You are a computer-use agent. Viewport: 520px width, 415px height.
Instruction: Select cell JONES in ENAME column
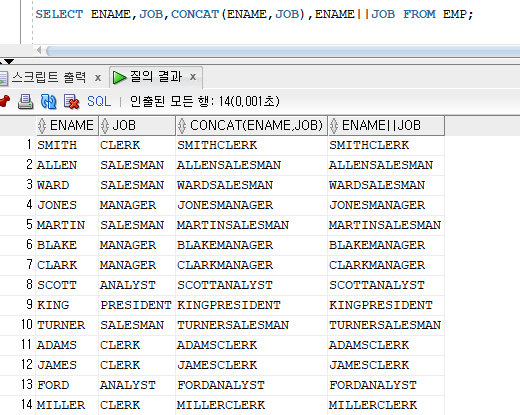pos(67,205)
